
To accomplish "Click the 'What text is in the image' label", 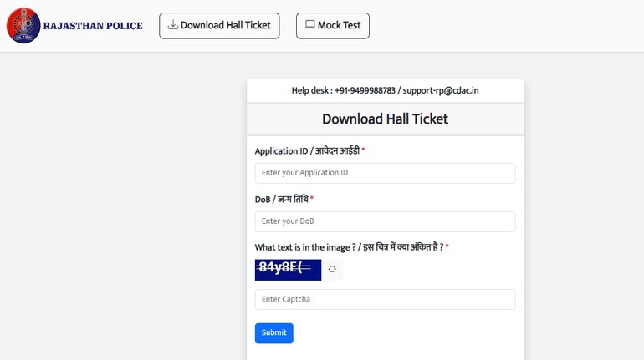I will (x=349, y=247).
